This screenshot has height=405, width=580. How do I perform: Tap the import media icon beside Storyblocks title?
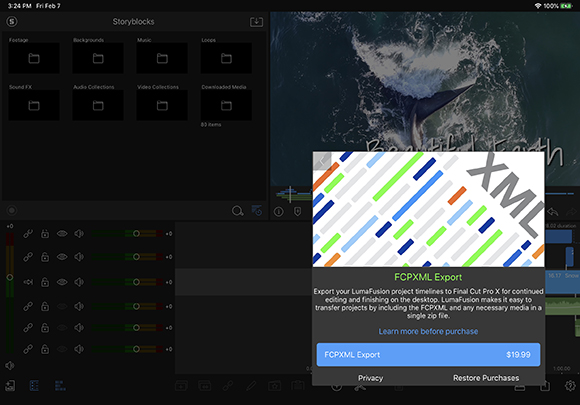pyautogui.click(x=256, y=22)
